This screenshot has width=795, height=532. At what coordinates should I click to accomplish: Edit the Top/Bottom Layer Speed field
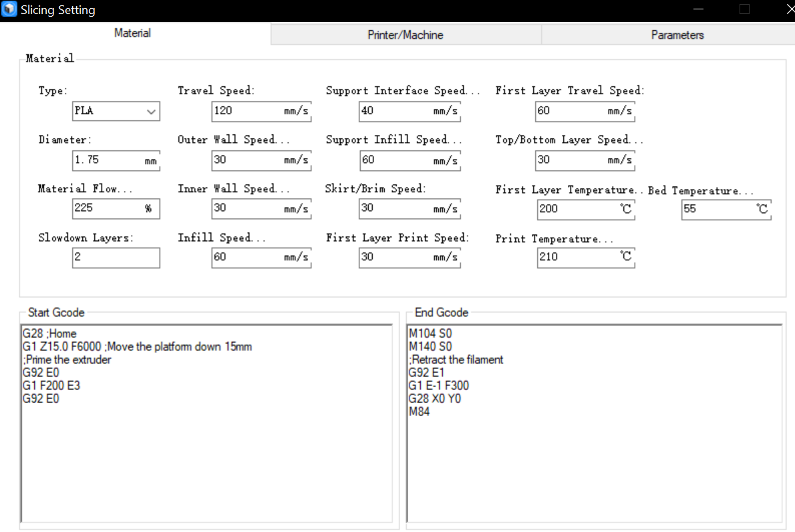pos(585,160)
